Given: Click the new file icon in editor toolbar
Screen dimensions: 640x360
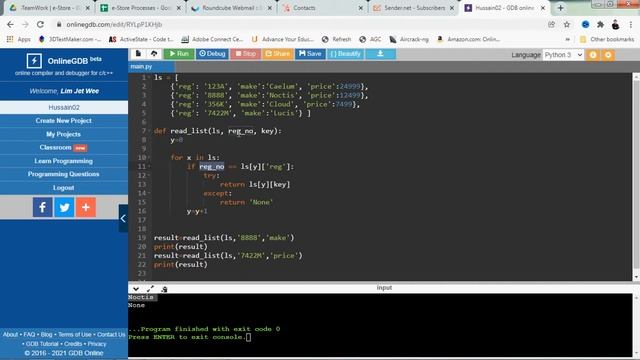Looking at the screenshot, I should click(138, 53).
